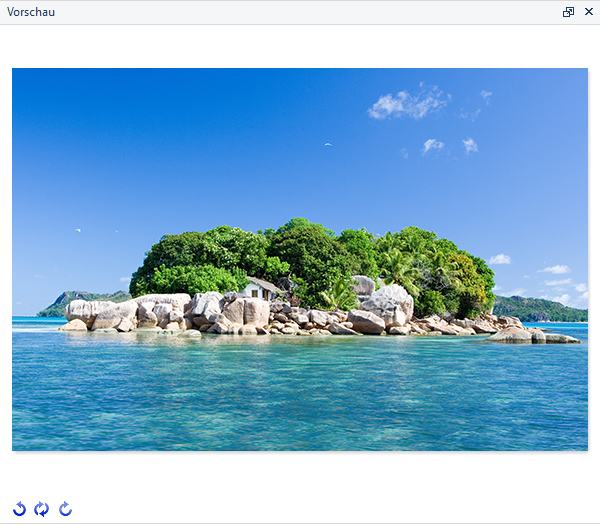600x524 pixels.
Task: Click the island preview image
Action: 300,259
